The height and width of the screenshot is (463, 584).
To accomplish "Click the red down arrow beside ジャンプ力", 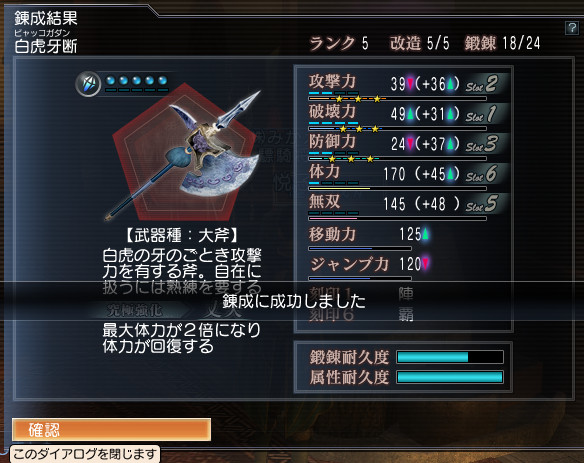I will coord(425,264).
